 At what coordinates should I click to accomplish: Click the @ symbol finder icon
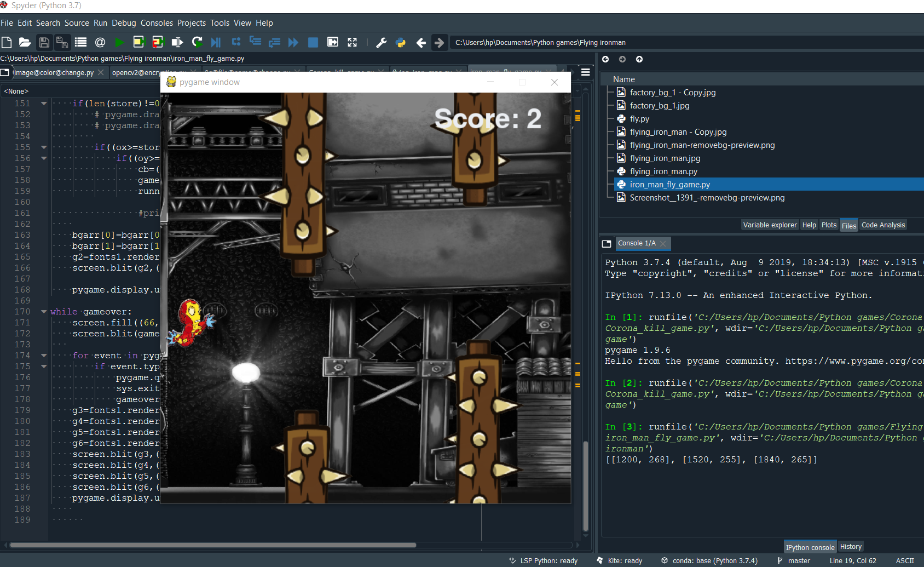[100, 42]
